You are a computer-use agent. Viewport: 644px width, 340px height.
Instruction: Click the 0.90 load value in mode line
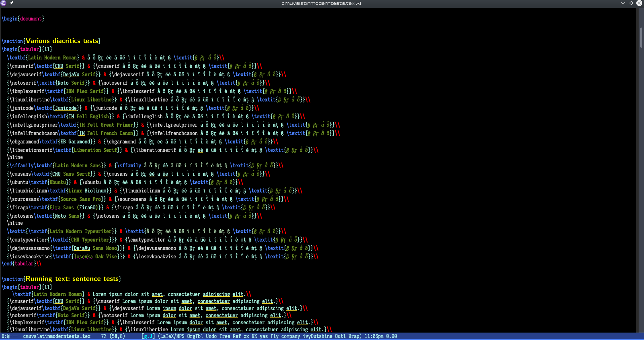[x=392, y=336]
